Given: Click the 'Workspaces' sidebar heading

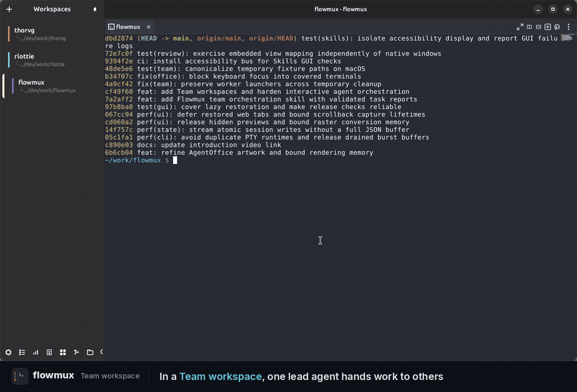Looking at the screenshot, I should 52,9.
